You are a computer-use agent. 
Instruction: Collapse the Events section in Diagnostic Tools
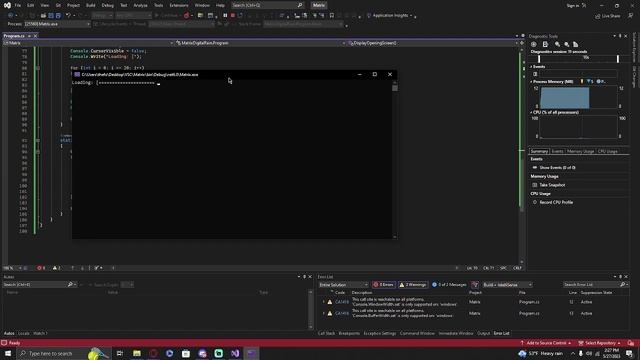tap(531, 67)
